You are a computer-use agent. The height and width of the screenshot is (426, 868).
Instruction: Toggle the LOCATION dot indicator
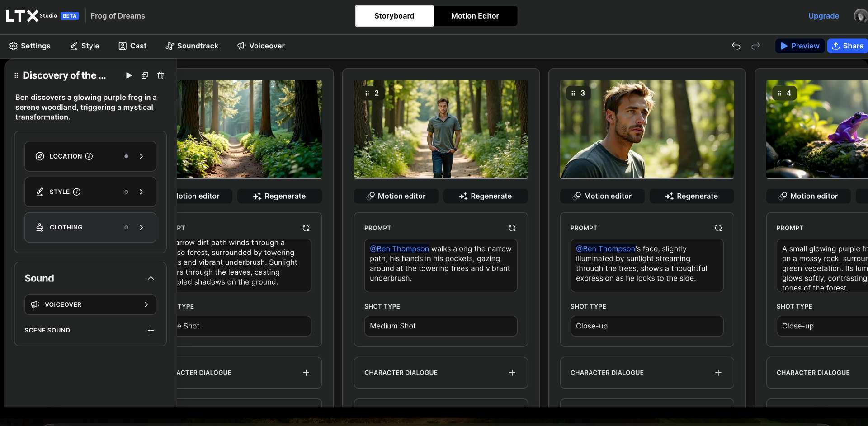pos(126,156)
